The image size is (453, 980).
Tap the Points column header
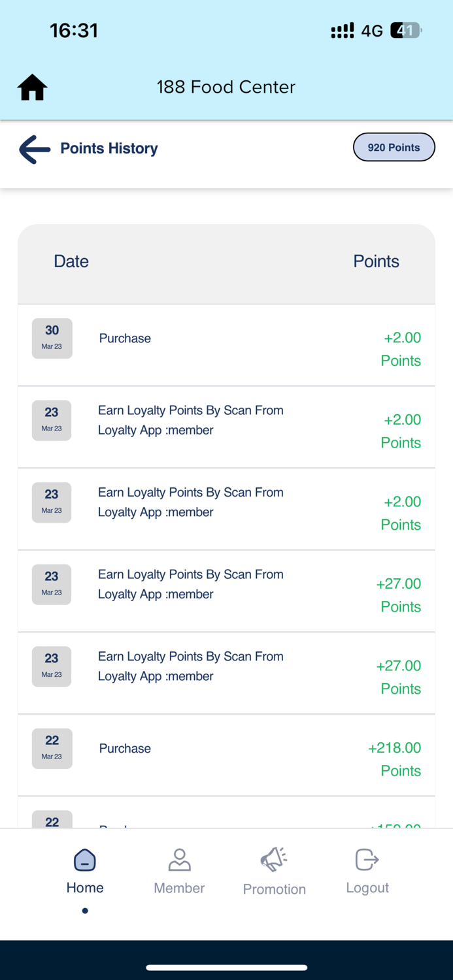click(376, 261)
